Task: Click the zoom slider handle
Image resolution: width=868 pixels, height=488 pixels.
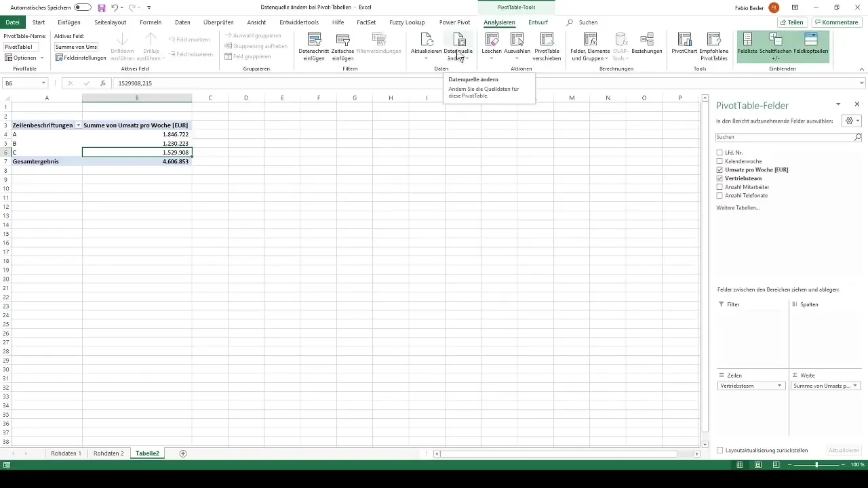Action: tap(816, 465)
